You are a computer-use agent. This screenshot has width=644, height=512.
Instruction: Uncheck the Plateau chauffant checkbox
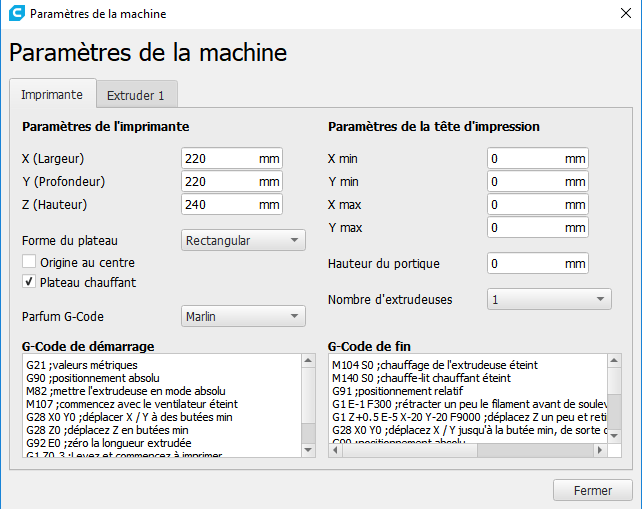click(29, 282)
